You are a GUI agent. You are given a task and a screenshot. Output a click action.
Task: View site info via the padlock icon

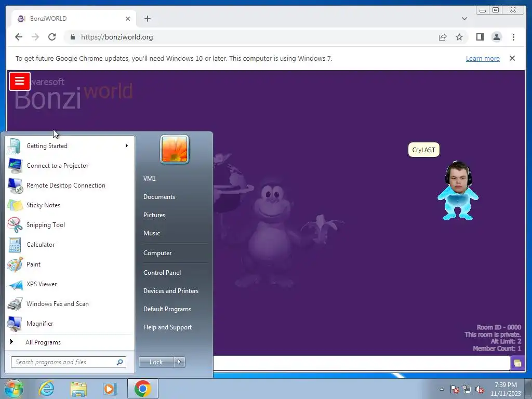point(72,37)
